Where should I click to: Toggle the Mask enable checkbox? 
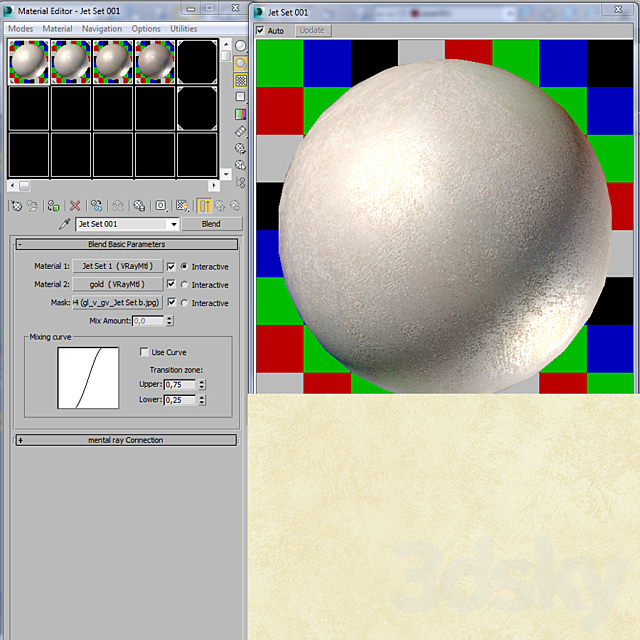[171, 302]
